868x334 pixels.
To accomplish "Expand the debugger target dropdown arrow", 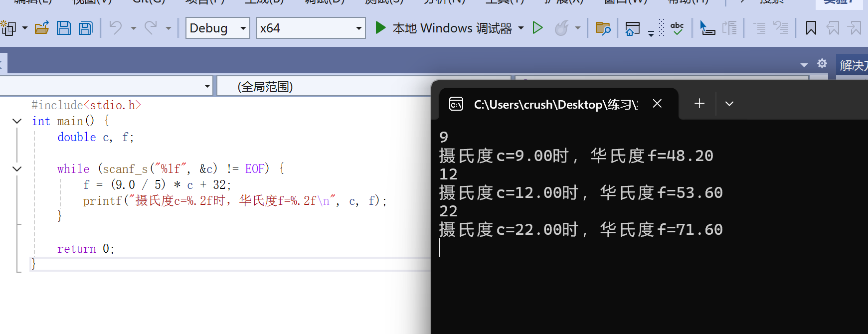I will [521, 28].
